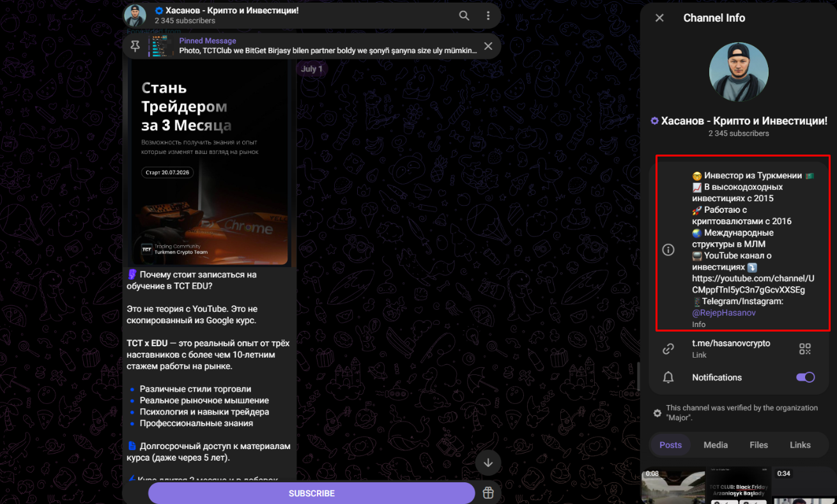837x504 pixels.
Task: Click the verified by organization "Major" notice
Action: pyautogui.click(x=742, y=413)
